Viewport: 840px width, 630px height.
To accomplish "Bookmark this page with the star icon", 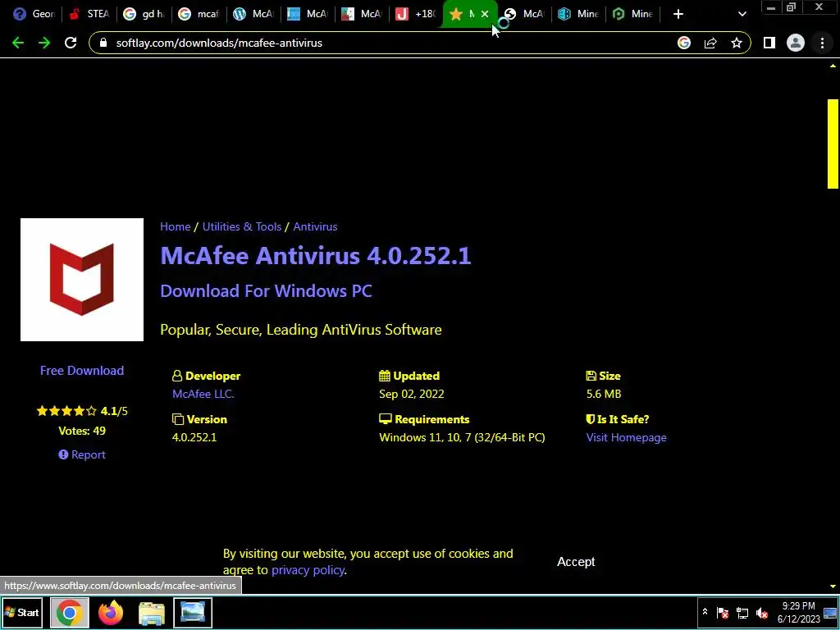I will tap(737, 43).
